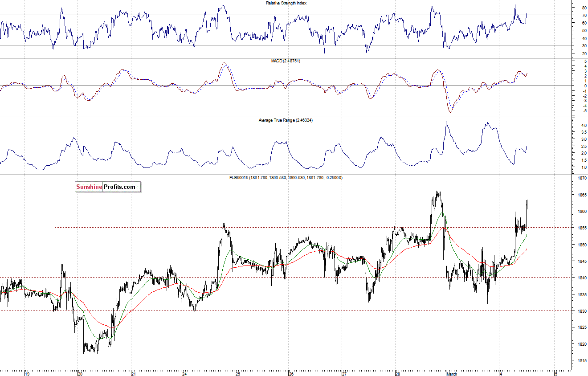
Task: Click the 24 label on date axis
Action: [x=185, y=373]
